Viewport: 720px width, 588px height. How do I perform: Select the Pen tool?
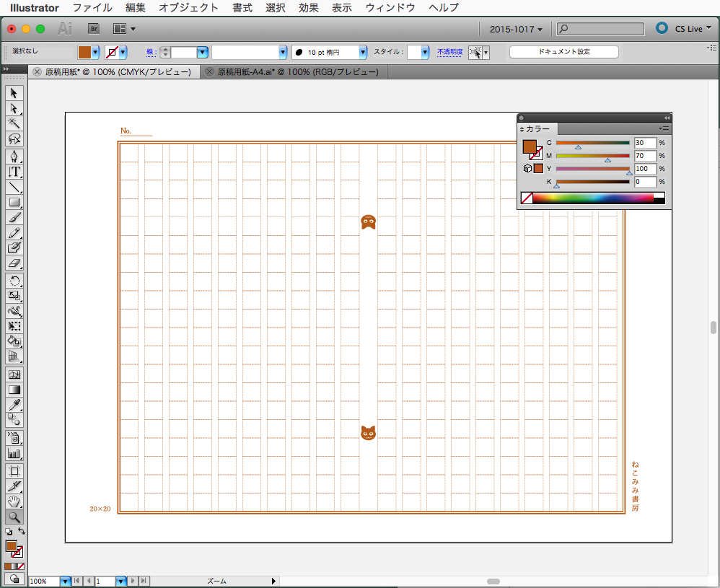[14, 156]
